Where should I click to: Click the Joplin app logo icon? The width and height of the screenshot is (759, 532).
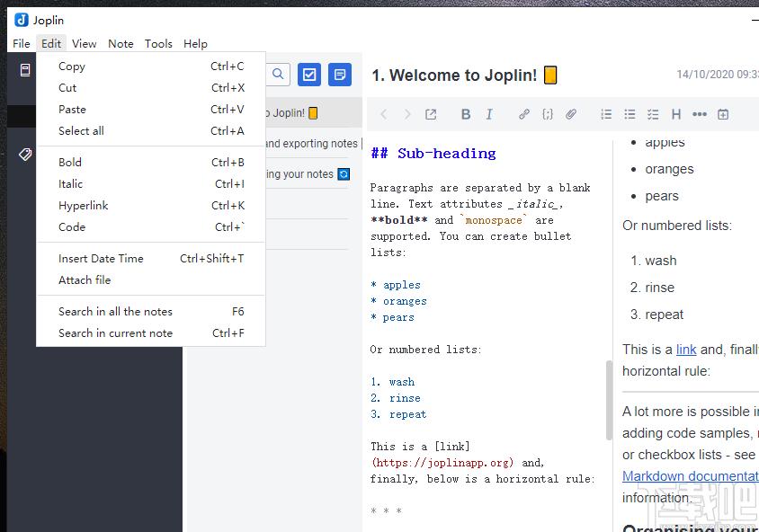(x=22, y=20)
